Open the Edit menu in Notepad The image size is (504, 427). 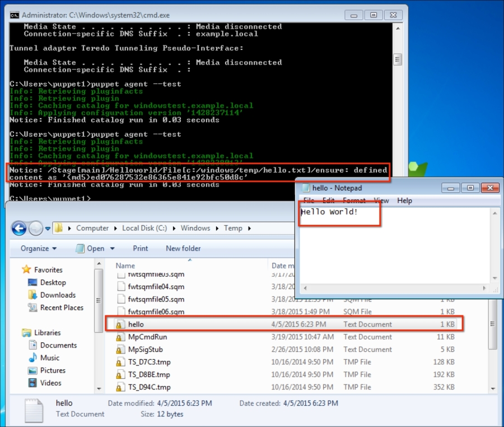point(328,200)
